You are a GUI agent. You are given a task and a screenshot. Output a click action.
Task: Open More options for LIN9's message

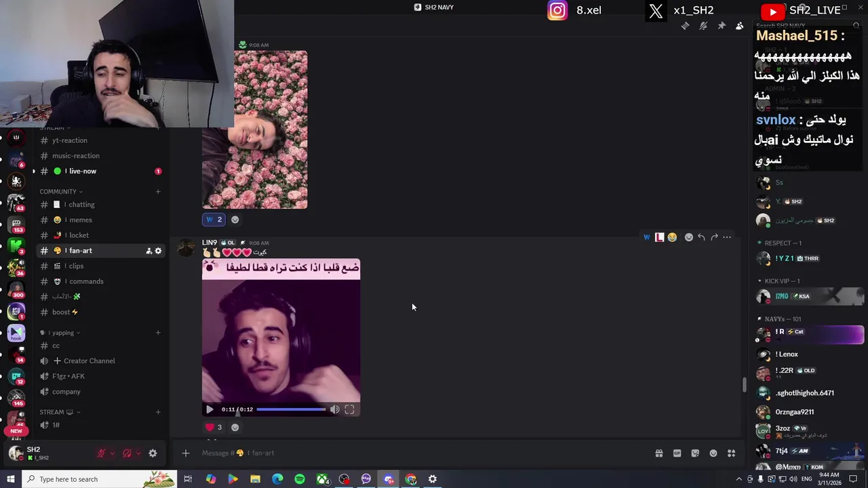[727, 237]
